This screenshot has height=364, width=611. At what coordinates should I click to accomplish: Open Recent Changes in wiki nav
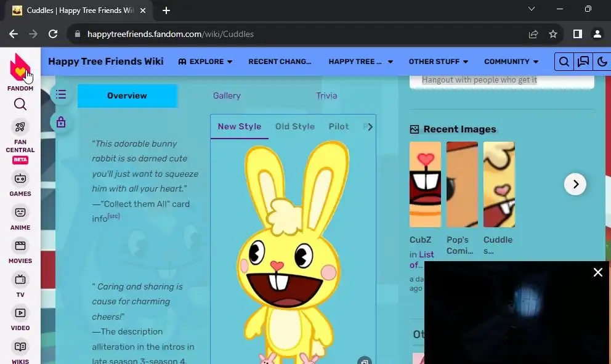pyautogui.click(x=280, y=62)
